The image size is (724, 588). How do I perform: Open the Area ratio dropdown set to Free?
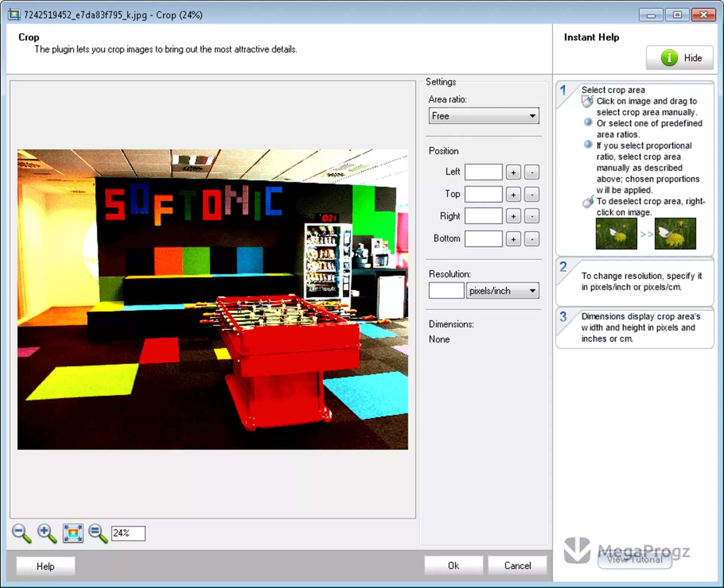(x=484, y=116)
